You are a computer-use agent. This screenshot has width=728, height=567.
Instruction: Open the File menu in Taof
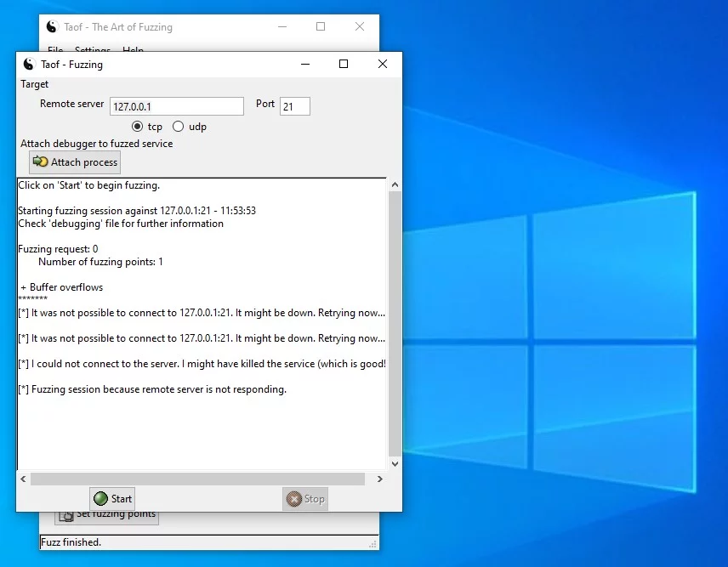tap(55, 50)
